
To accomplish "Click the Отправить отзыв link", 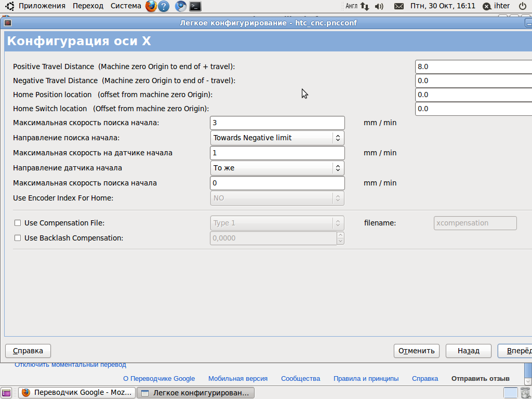I will coord(480,379).
